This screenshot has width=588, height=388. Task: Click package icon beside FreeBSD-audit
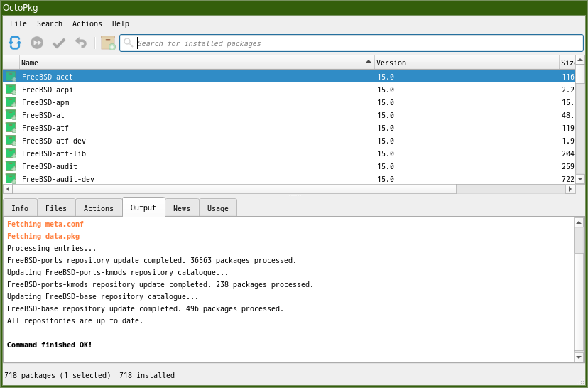[11, 166]
